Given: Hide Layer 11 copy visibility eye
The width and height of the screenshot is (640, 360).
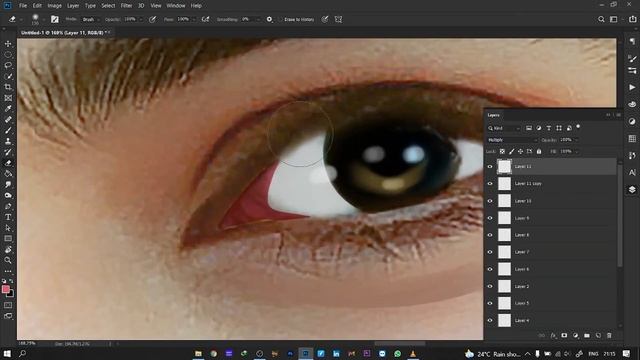Looking at the screenshot, I should (490, 184).
